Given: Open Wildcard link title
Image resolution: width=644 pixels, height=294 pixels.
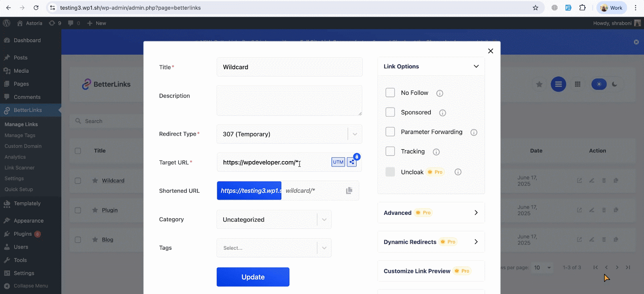Looking at the screenshot, I should (x=113, y=181).
